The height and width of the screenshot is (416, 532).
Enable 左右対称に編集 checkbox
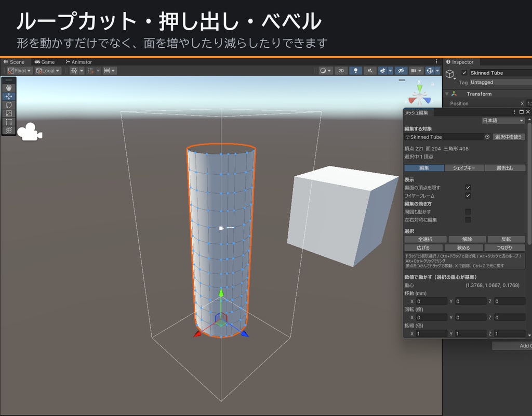pyautogui.click(x=468, y=220)
